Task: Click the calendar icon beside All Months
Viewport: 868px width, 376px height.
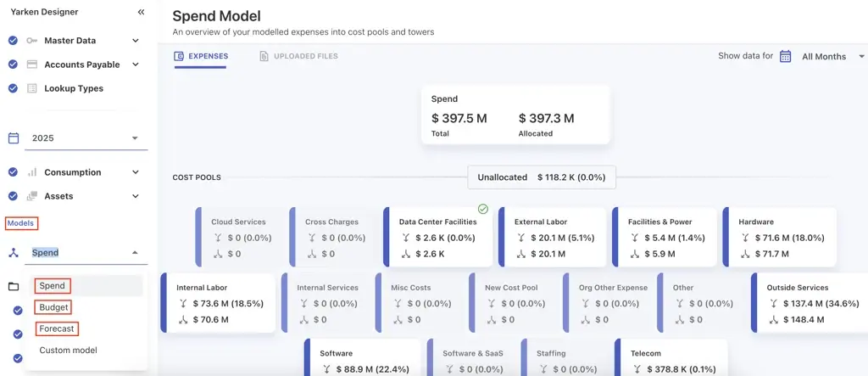Action: coord(786,56)
